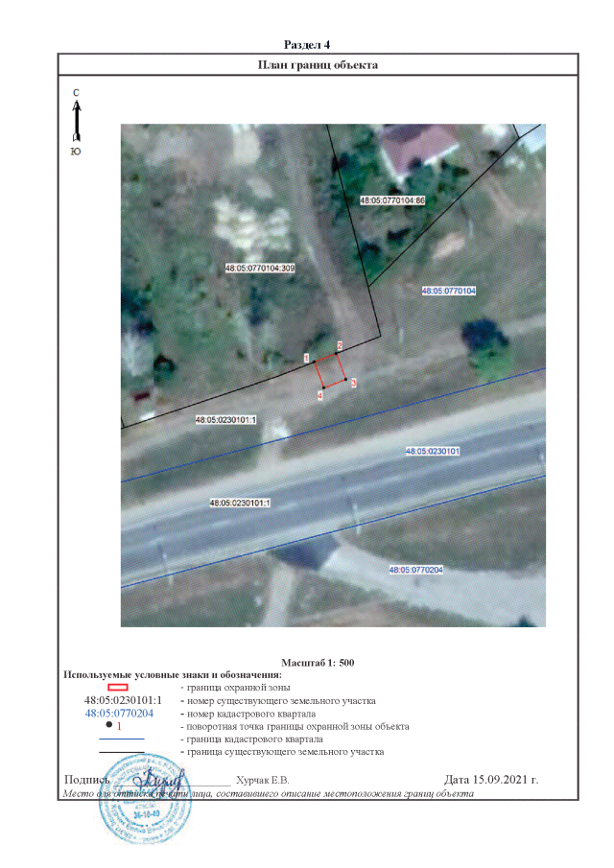Select turning point 1 on the map
This screenshot has height=868, width=614.
[314, 361]
